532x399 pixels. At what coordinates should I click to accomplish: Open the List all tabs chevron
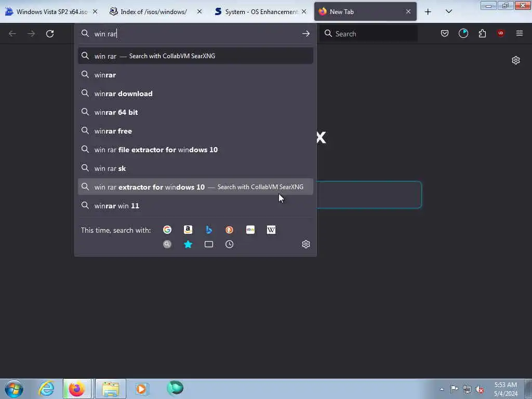[448, 11]
